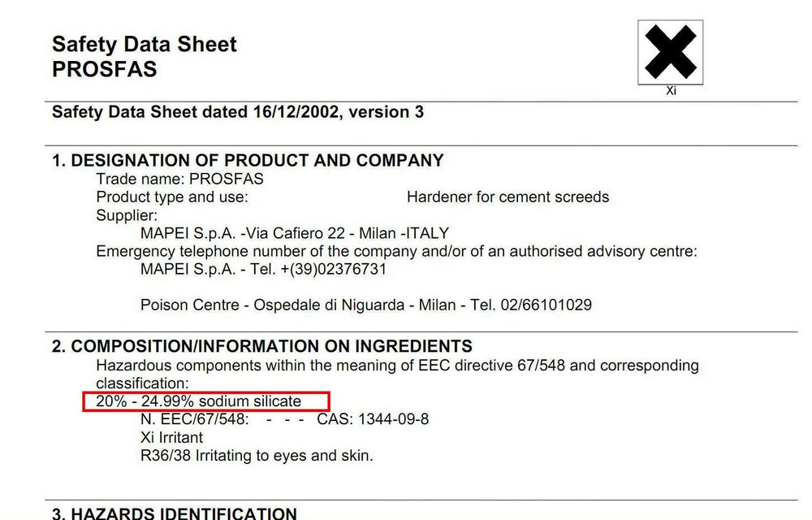
Task: Click "Hardener for cement screeds" text
Action: [x=508, y=197]
